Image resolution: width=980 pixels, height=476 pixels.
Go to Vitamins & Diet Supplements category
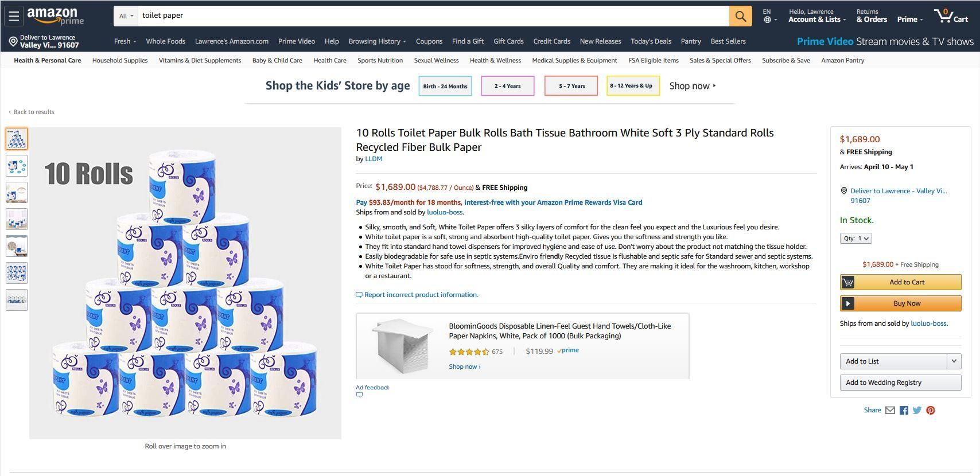pyautogui.click(x=200, y=60)
